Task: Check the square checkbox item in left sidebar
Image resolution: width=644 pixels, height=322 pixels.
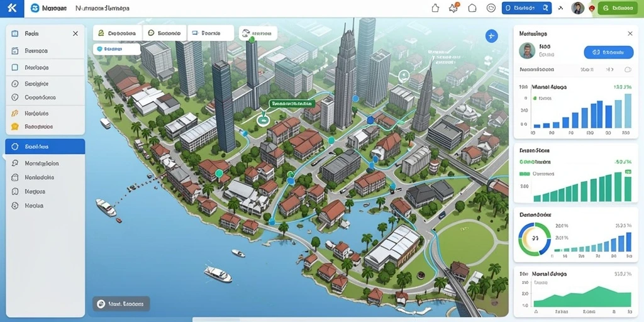Action: [15, 67]
